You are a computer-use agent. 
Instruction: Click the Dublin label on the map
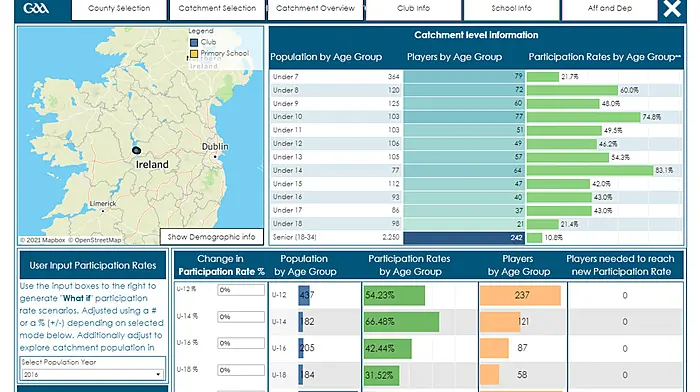tap(215, 146)
